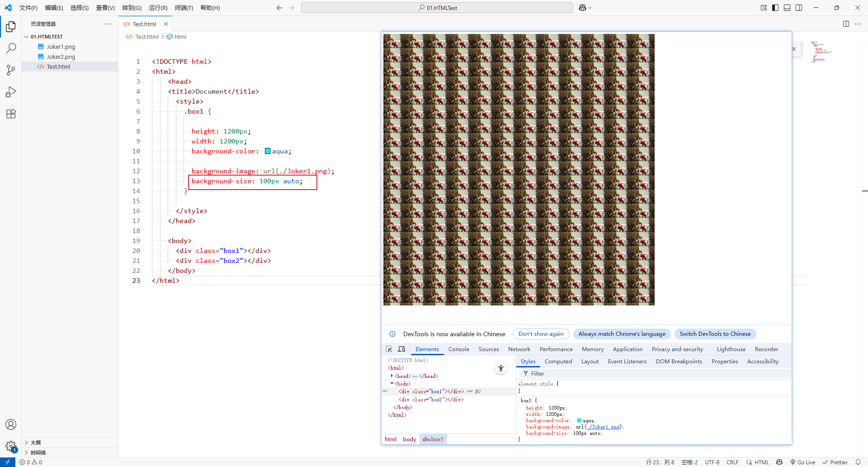Image resolution: width=868 pixels, height=467 pixels.
Task: Open the Source Control view
Action: (11, 70)
